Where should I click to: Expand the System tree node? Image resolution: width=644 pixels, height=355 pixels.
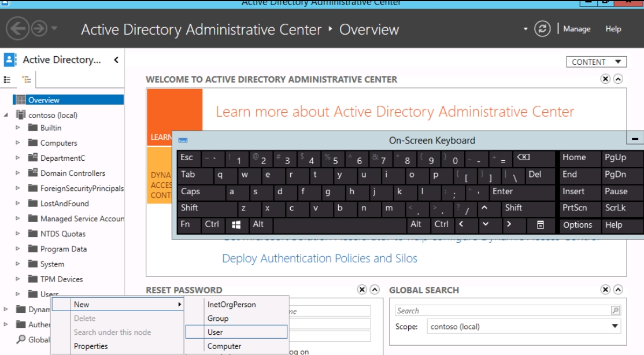tap(18, 264)
